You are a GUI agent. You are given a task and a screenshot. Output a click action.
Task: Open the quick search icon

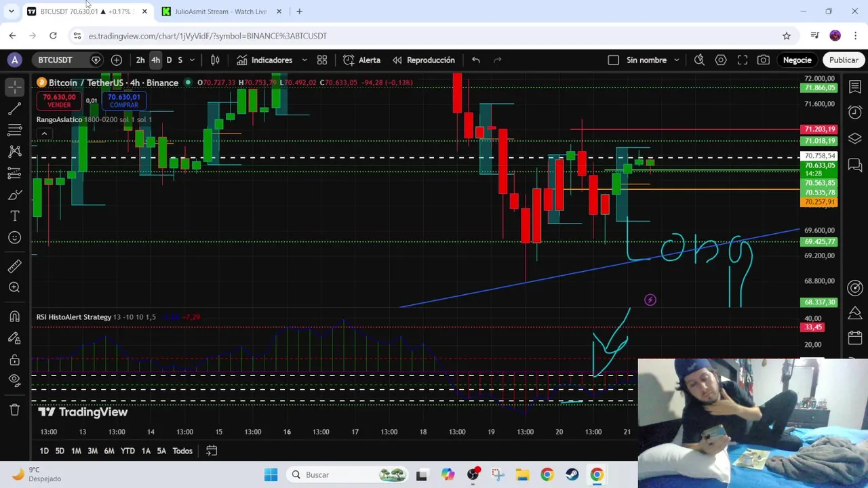click(x=699, y=60)
